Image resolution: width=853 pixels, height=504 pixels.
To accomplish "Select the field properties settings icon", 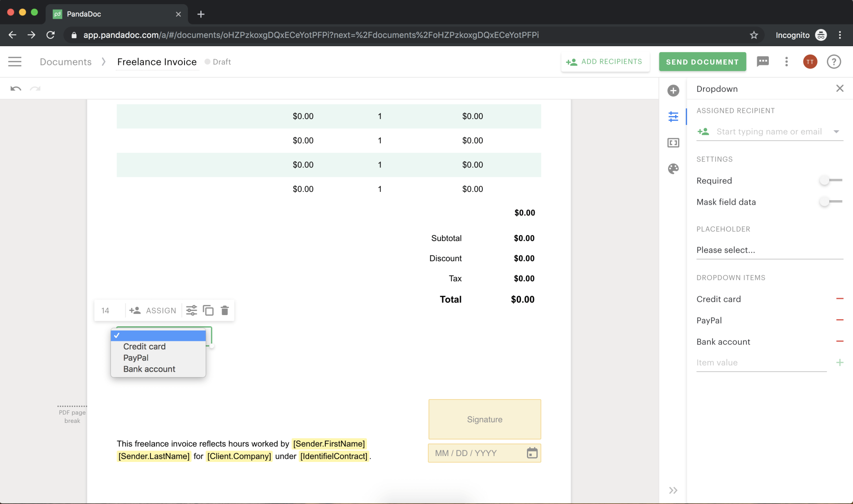I will click(x=674, y=117).
